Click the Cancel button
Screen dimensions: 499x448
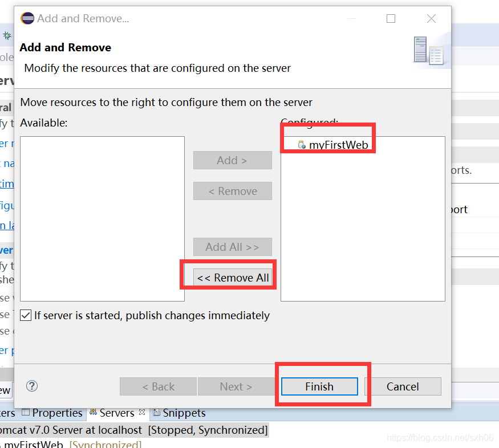(x=403, y=386)
